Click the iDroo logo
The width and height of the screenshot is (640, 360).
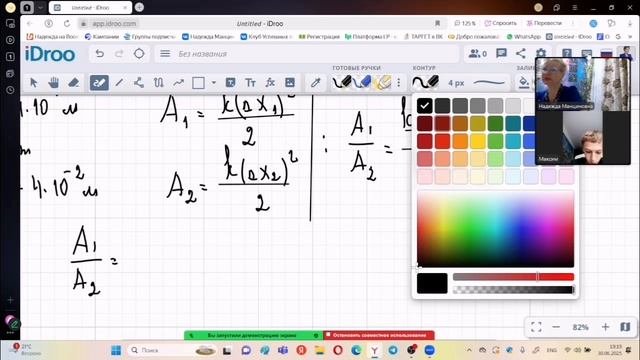tap(50, 54)
